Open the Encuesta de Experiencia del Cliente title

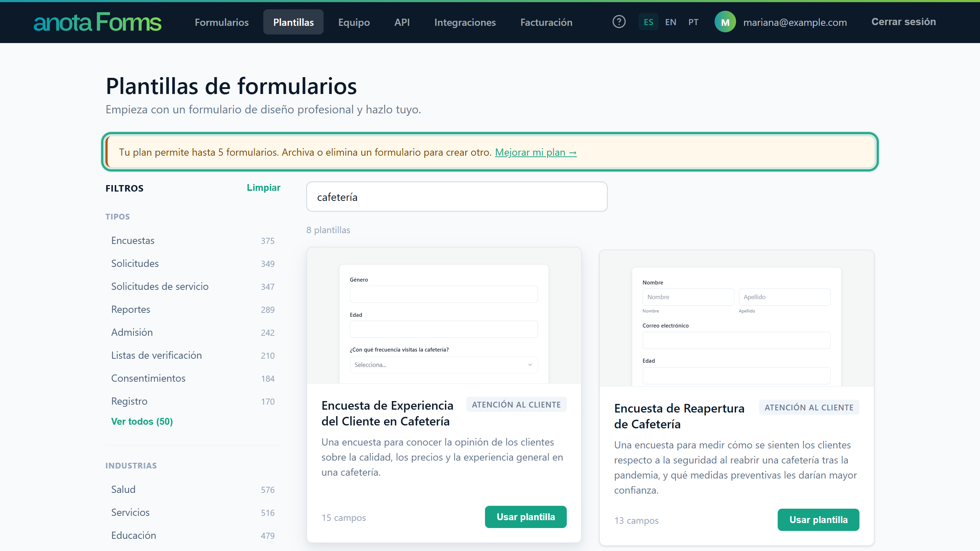388,413
